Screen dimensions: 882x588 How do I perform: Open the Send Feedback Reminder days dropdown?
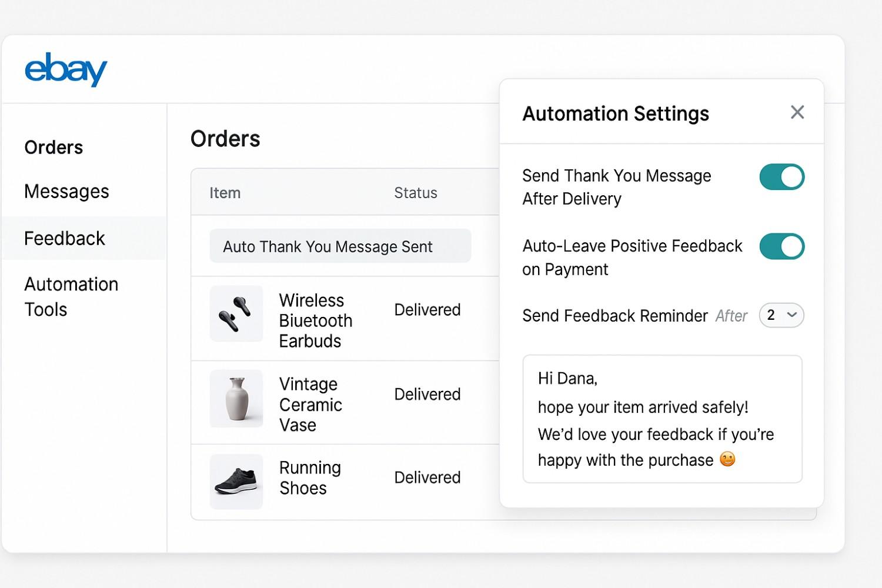[781, 315]
